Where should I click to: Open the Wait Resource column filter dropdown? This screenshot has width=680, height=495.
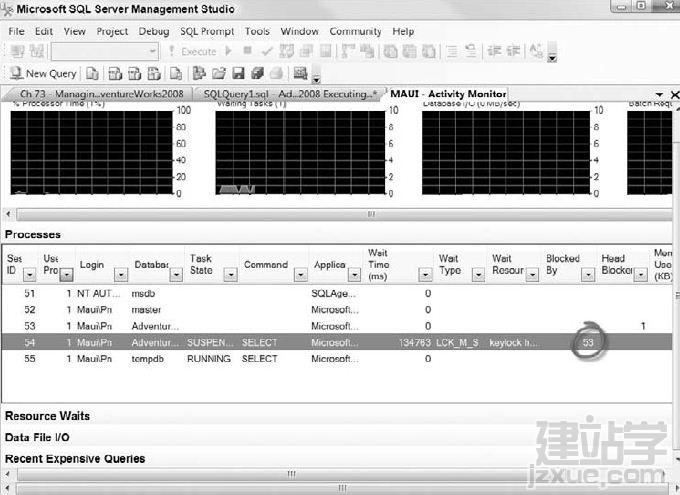532,275
